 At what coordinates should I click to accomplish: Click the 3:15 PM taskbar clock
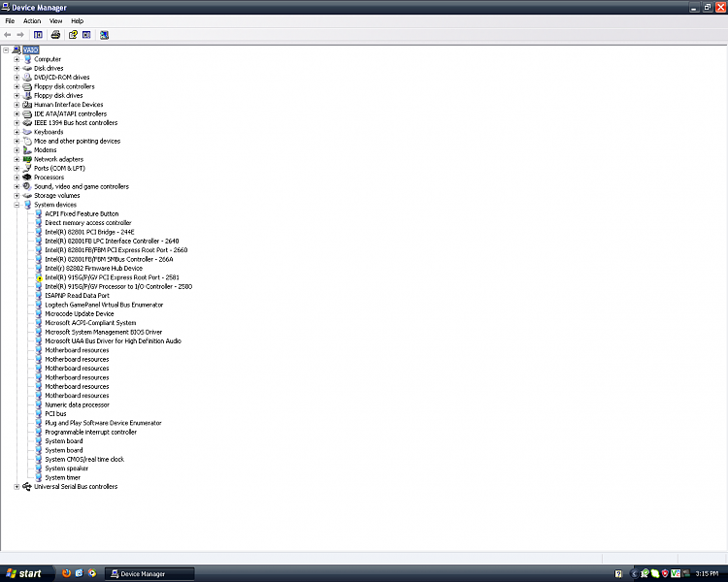(707, 573)
